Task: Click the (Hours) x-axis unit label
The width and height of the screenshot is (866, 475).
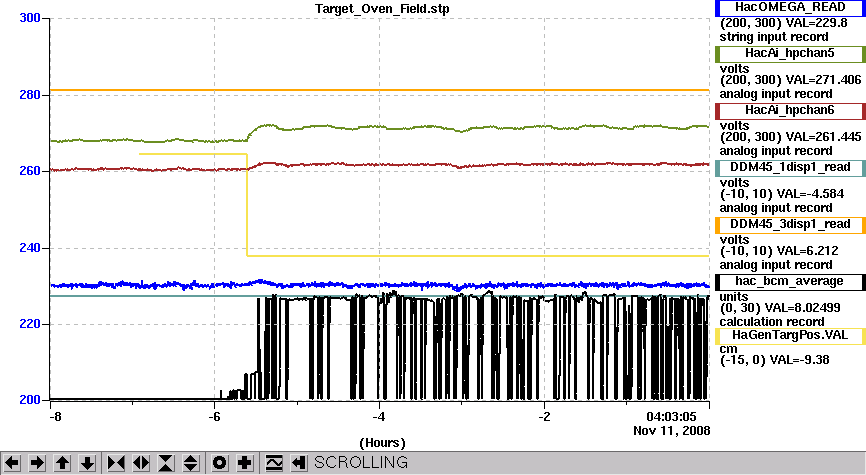Action: pos(382,443)
